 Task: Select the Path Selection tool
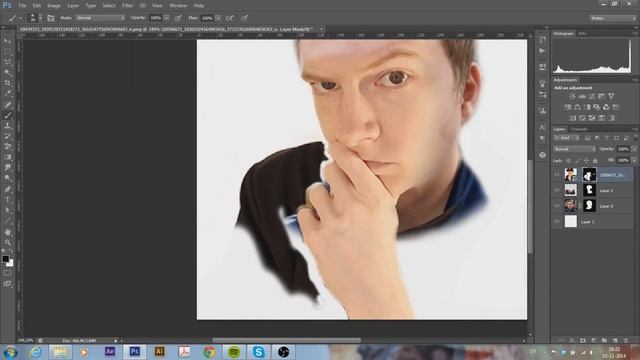coord(7,211)
